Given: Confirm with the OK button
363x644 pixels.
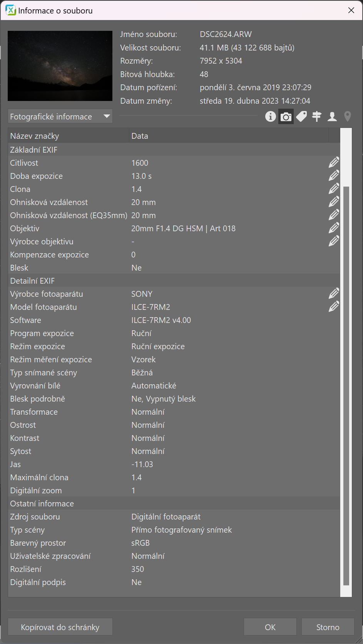Looking at the screenshot, I should click(x=270, y=627).
